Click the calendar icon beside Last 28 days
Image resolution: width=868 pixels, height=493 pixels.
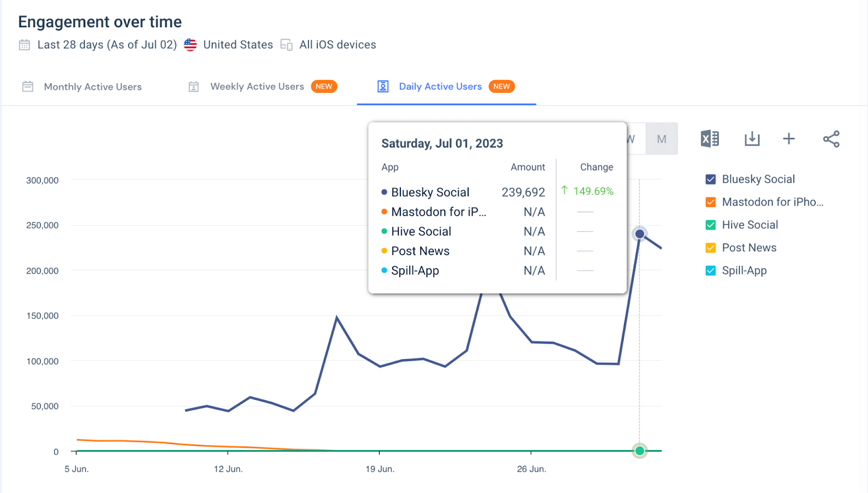[x=24, y=44]
